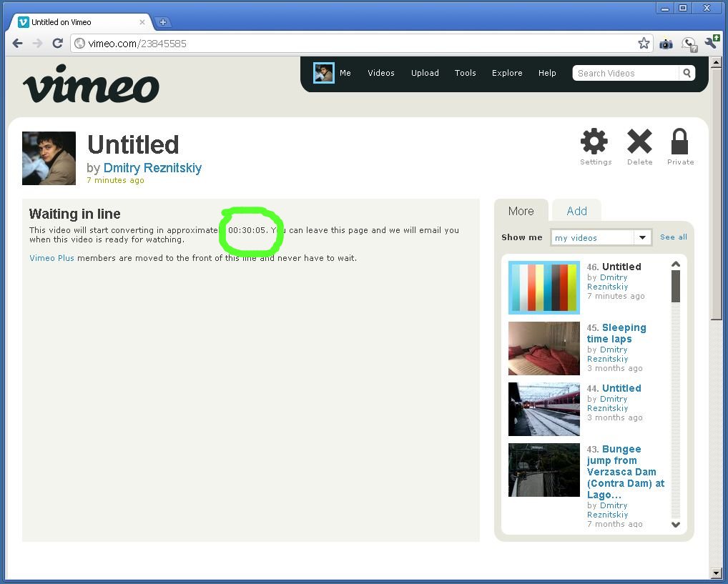Click the browser reload icon
This screenshot has height=584, width=728.
click(57, 44)
